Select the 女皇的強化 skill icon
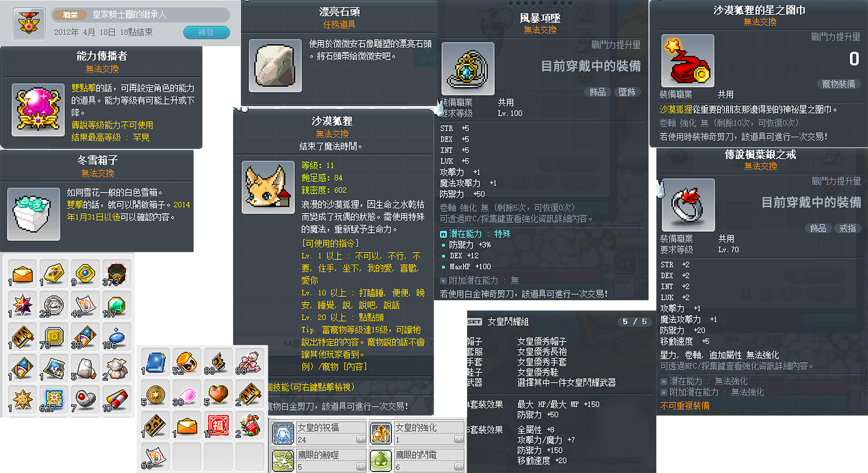 380,433
